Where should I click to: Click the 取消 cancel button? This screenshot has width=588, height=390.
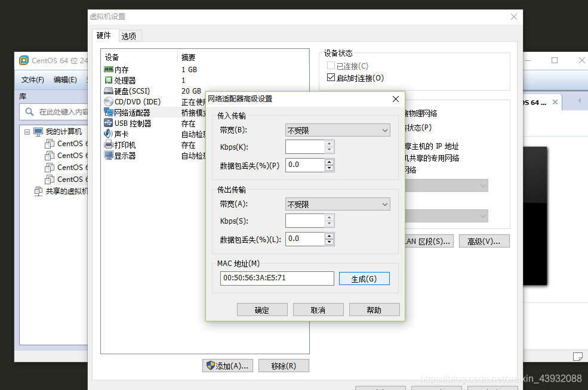click(x=318, y=310)
